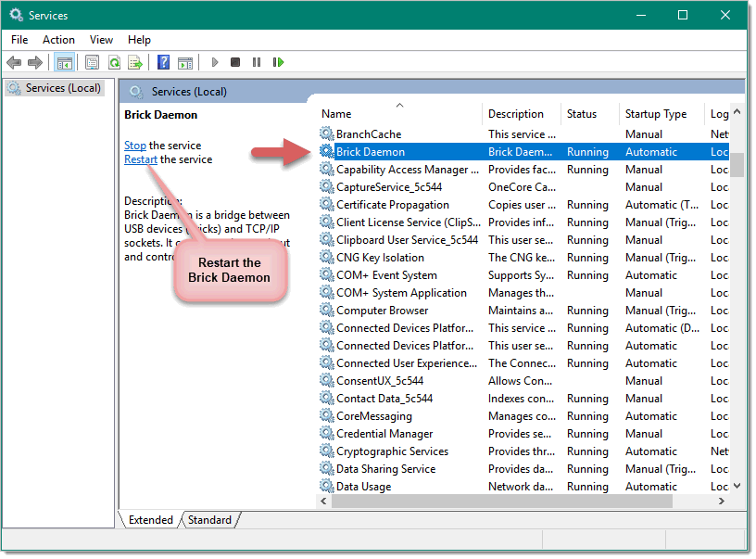The height and width of the screenshot is (559, 756).
Task: Click the gear icon beside BranchCache
Action: click(327, 133)
